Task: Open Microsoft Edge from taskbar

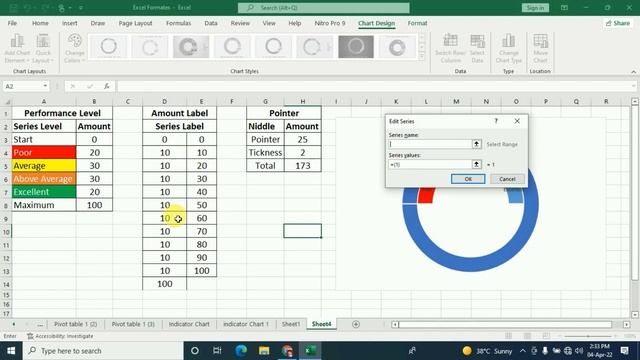Action: click(x=241, y=351)
